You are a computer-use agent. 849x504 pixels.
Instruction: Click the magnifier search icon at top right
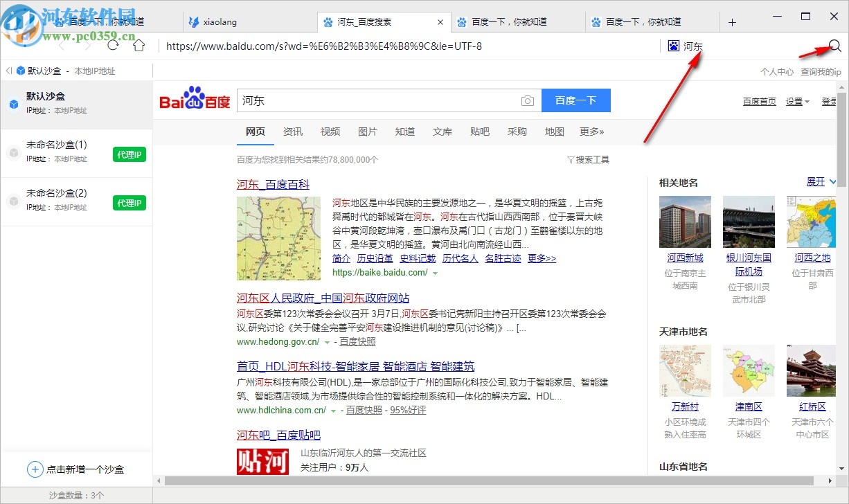coord(834,45)
